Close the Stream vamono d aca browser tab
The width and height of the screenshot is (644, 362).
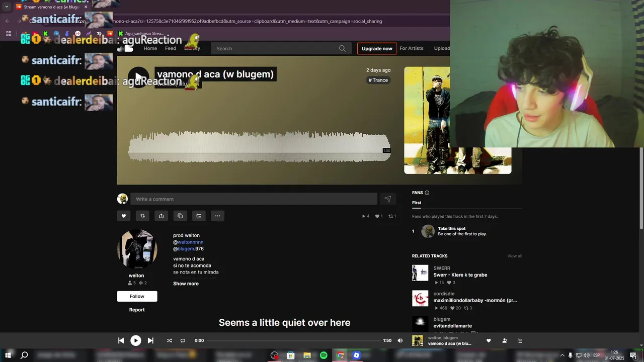click(86, 7)
